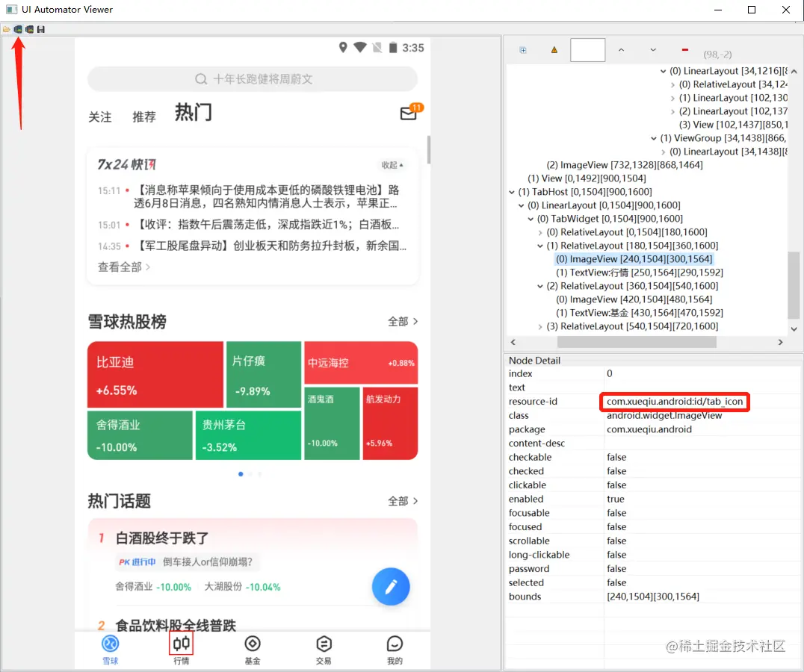Select TextView:基金 tree row
Image resolution: width=804 pixels, height=672 pixels.
tap(640, 312)
